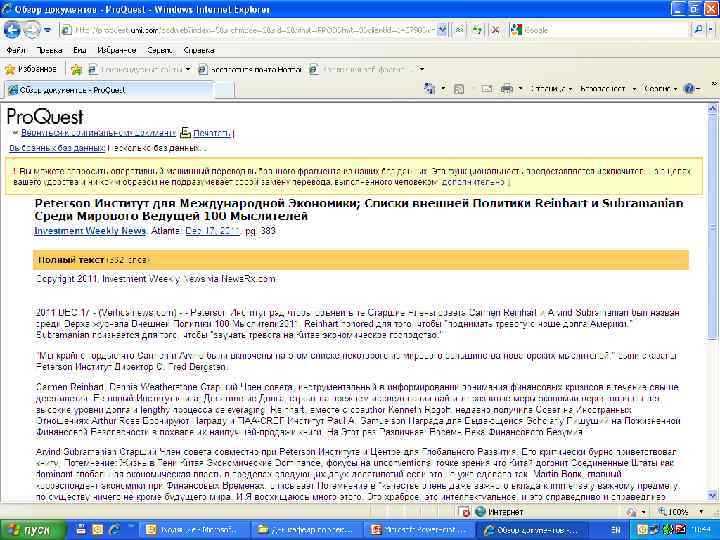Expand the Print options dropdown arrow
The width and height of the screenshot is (720, 540).
point(520,88)
